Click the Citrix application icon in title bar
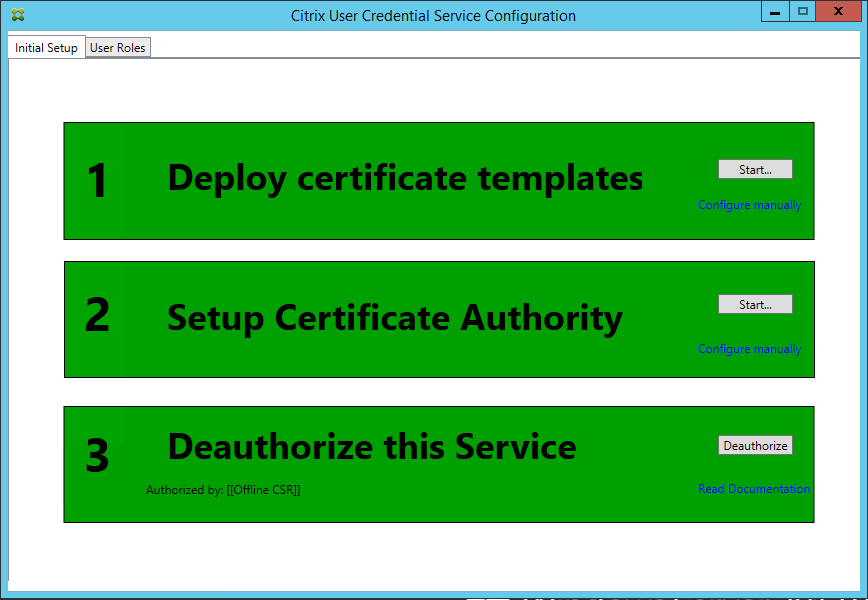The height and width of the screenshot is (600, 868). 15,16
